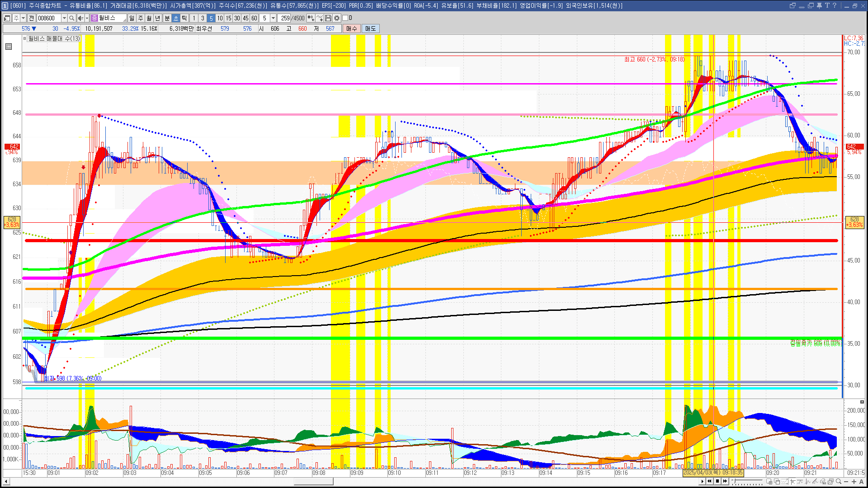This screenshot has height=488, width=868.
Task: Click the save chart floppy icon
Action: (328, 18)
